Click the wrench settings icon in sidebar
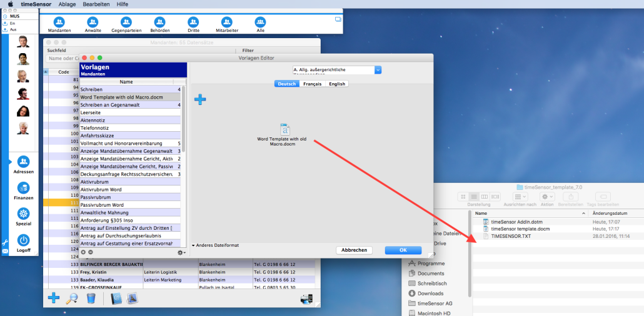This screenshot has width=644, height=316. coord(6,243)
